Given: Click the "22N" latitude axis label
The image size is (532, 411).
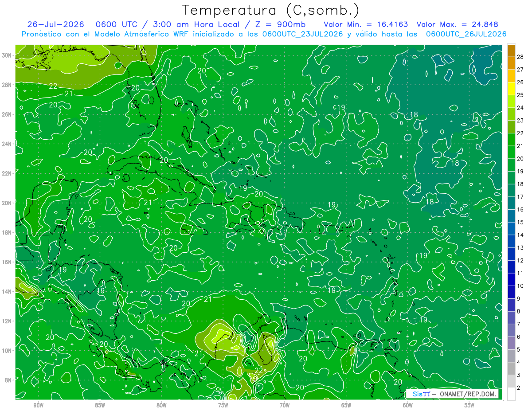Looking at the screenshot, I should [8, 173].
